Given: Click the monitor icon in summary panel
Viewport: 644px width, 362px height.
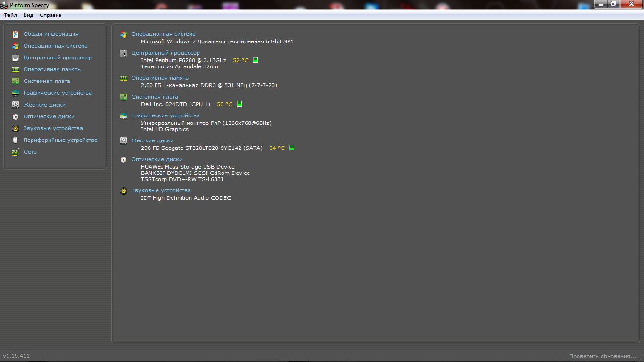Looking at the screenshot, I should click(124, 116).
